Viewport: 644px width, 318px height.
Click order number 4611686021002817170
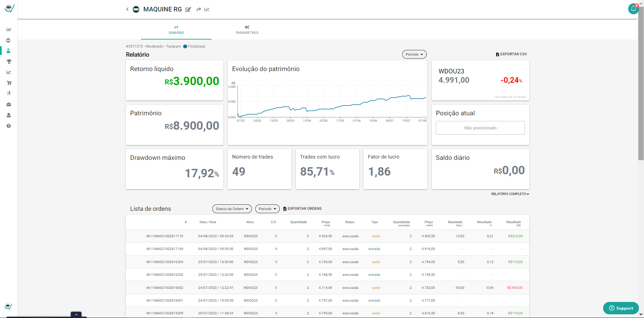(x=164, y=236)
